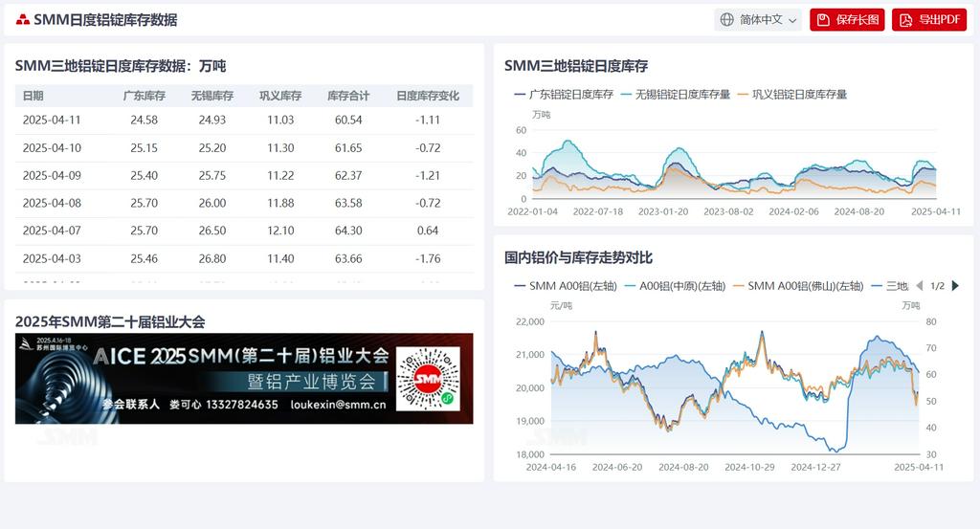Click date cell 2025-04-07

click(x=52, y=231)
